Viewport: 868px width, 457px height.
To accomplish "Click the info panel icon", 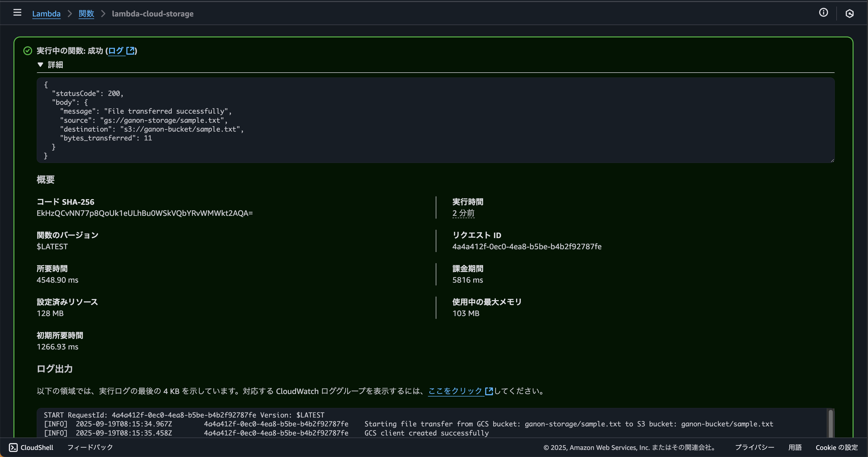I will 823,13.
